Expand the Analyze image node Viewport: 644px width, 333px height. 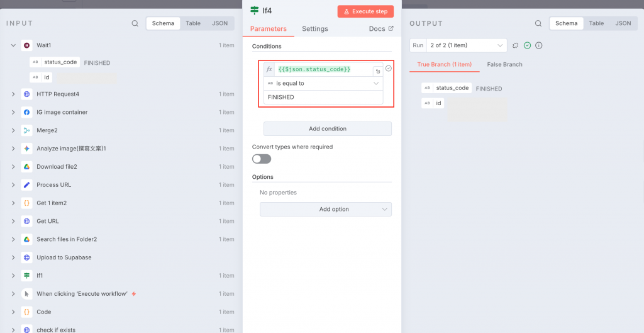(13, 149)
